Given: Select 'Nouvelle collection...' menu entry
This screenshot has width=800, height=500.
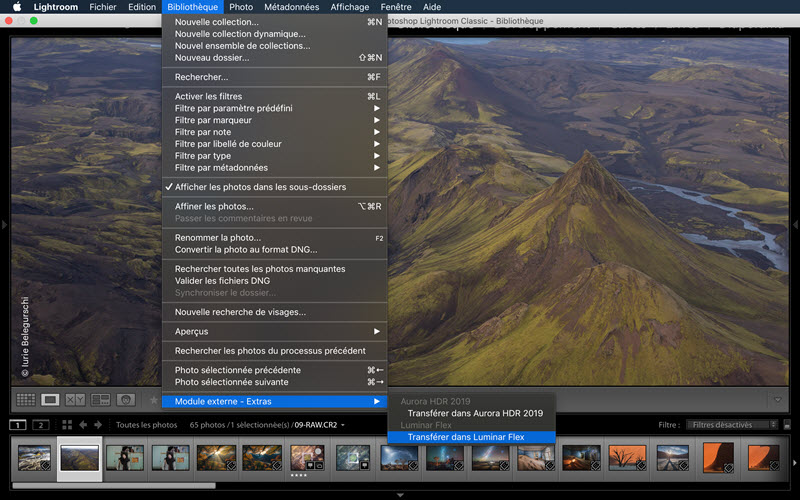Looking at the screenshot, I should (217, 22).
